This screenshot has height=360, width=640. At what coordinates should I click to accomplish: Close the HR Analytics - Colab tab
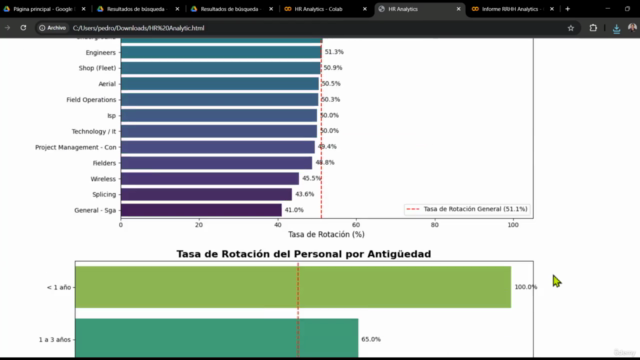365,9
